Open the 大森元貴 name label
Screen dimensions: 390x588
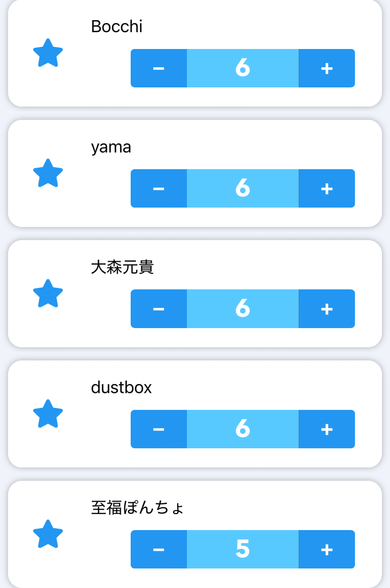pos(122,267)
